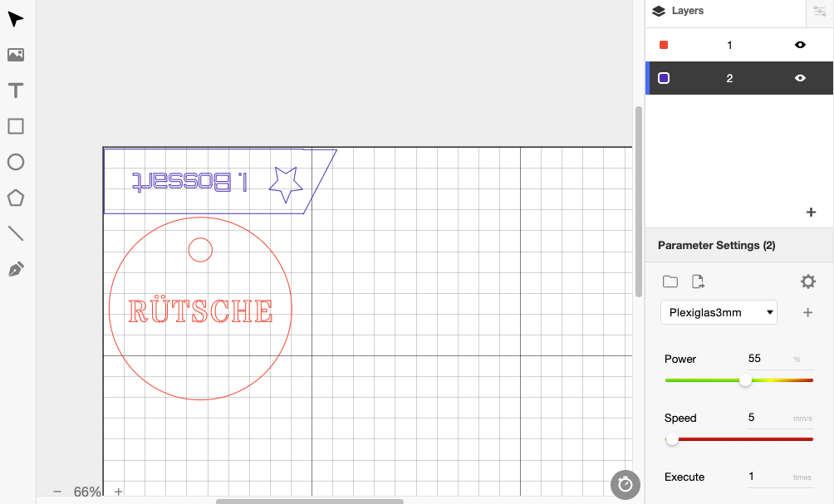
Task: Zoom in on the canvas
Action: pos(118,492)
